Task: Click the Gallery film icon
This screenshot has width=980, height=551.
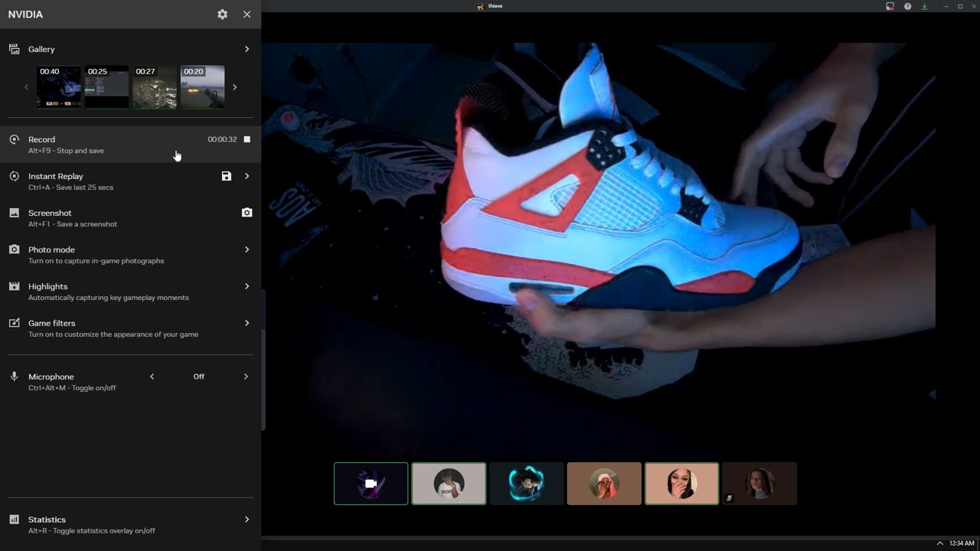Action: click(x=14, y=49)
